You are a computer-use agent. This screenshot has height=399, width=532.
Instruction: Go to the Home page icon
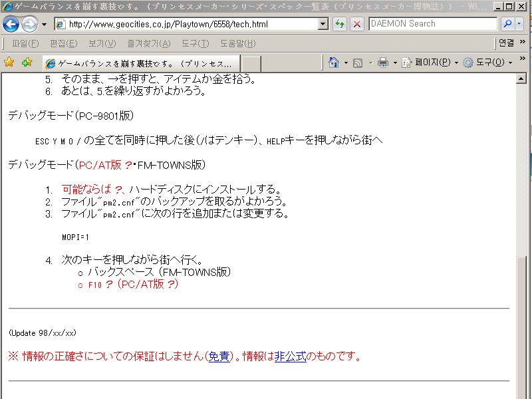(x=334, y=63)
